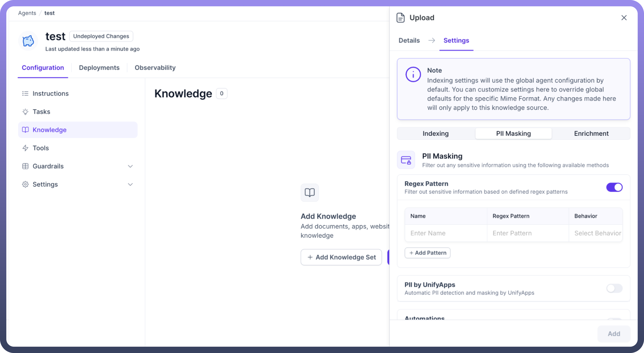Image resolution: width=644 pixels, height=353 pixels.
Task: Click the Enter Name input field
Action: click(445, 233)
